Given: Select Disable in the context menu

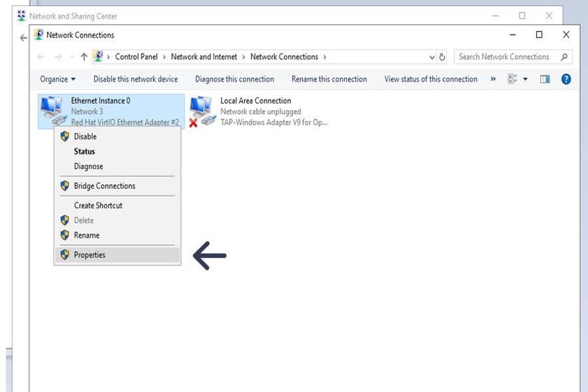Looking at the screenshot, I should pyautogui.click(x=85, y=137).
